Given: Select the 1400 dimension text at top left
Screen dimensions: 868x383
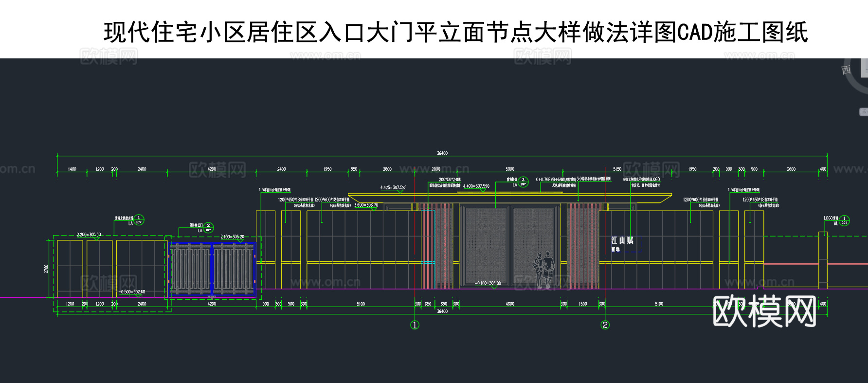Looking at the screenshot, I should pos(72,169).
